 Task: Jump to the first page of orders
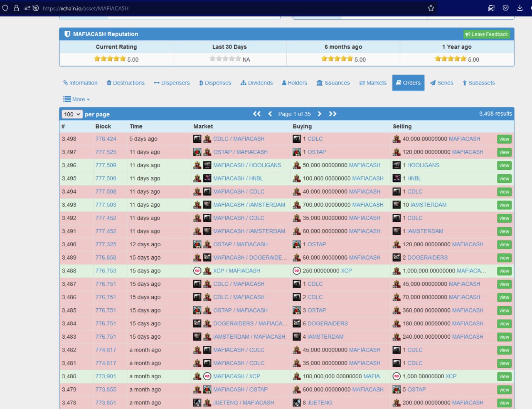[x=257, y=114]
